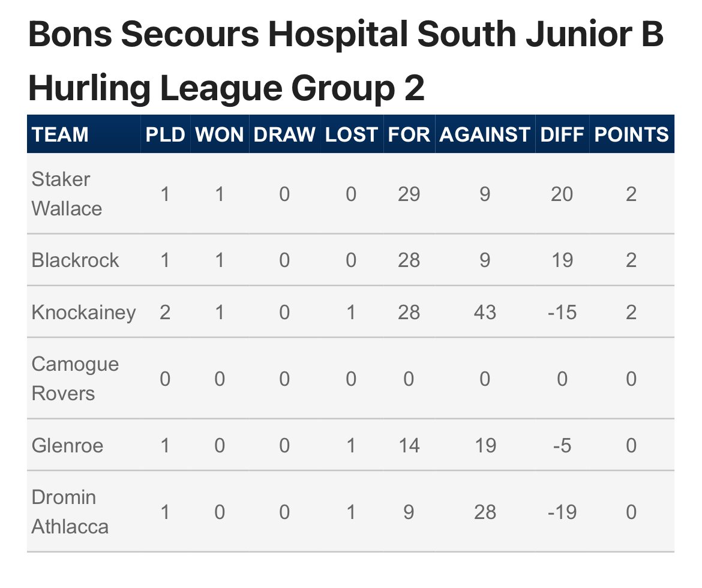Select Staker Wallace's score difference of 20
702x588 pixels.
(x=562, y=194)
